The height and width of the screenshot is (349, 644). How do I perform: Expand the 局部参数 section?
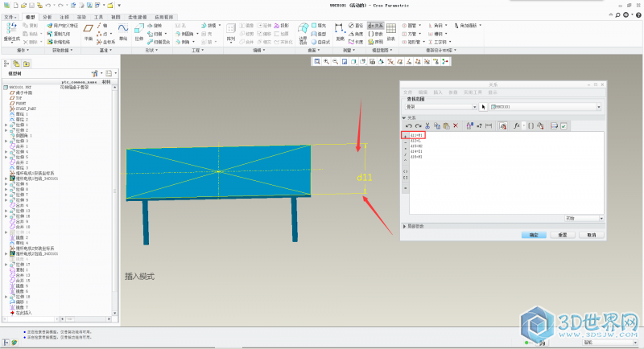[x=404, y=227]
